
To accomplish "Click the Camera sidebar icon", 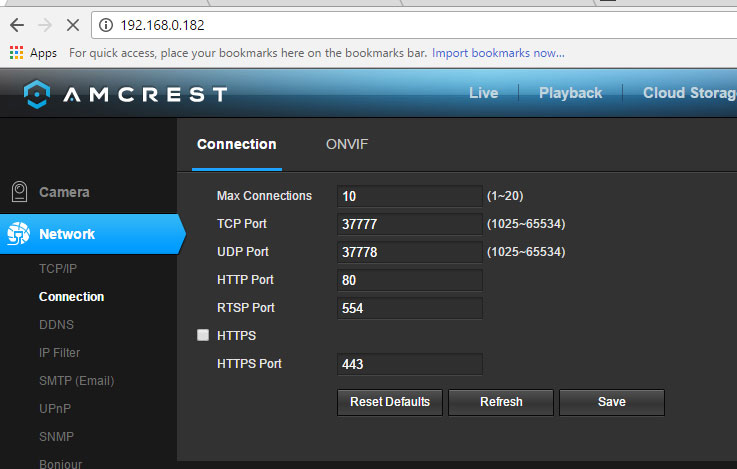I will click(x=19, y=192).
